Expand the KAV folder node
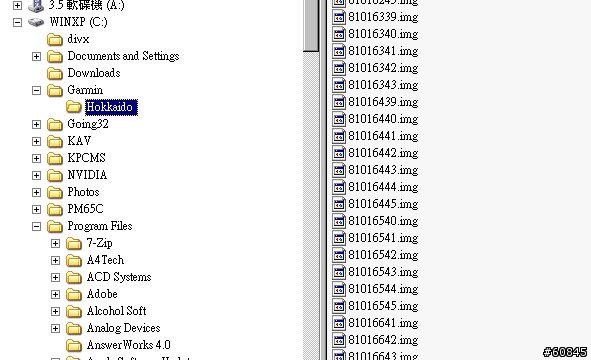The width and height of the screenshot is (591, 360). 36,141
